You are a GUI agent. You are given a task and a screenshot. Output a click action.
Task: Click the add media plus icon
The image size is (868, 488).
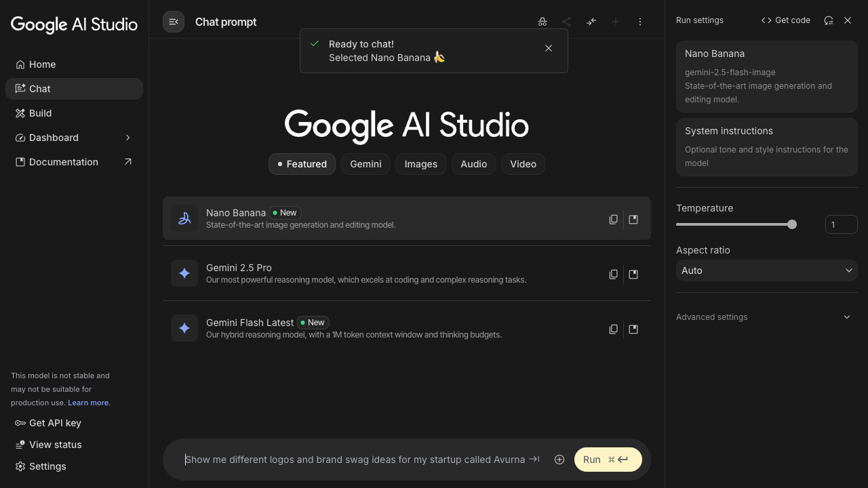pos(559,460)
